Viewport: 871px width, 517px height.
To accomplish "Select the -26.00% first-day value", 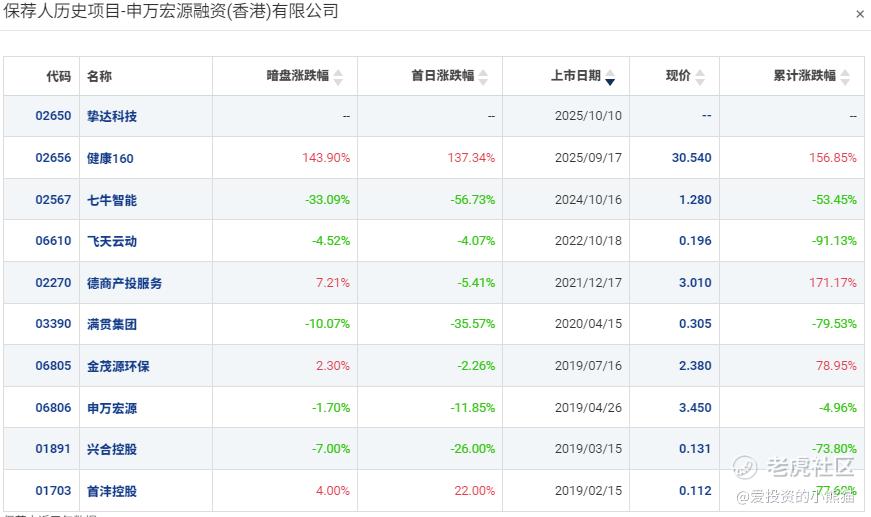I will (x=473, y=449).
